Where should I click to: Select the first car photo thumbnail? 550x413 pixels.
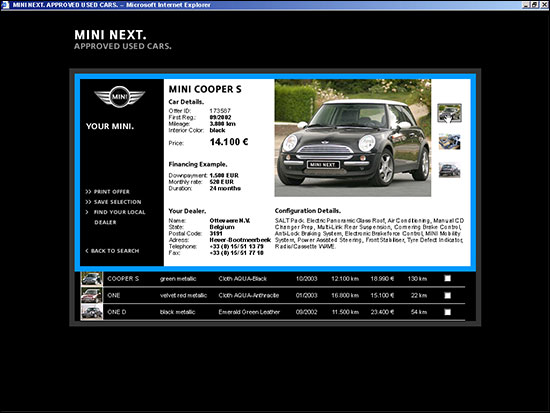coord(449,113)
